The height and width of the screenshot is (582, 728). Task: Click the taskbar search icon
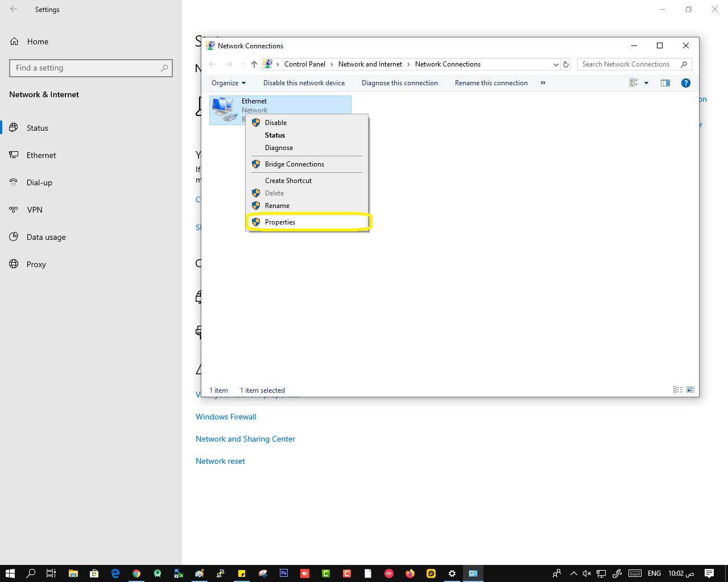tap(31, 573)
